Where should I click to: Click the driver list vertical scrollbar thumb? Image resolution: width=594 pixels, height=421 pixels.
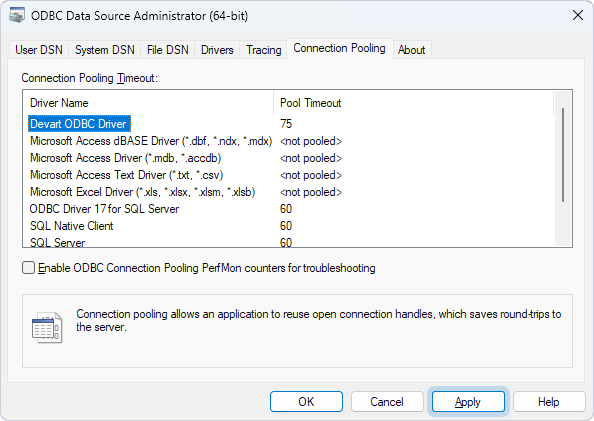[x=563, y=155]
